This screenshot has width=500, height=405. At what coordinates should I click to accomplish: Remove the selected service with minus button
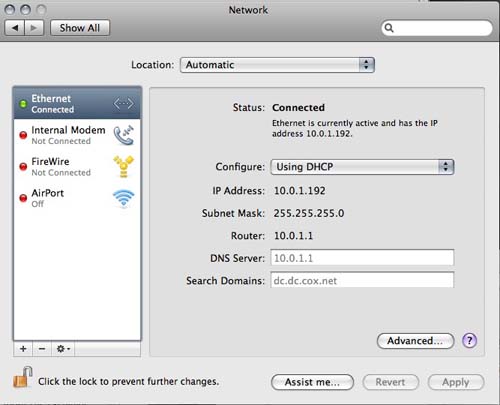point(42,349)
